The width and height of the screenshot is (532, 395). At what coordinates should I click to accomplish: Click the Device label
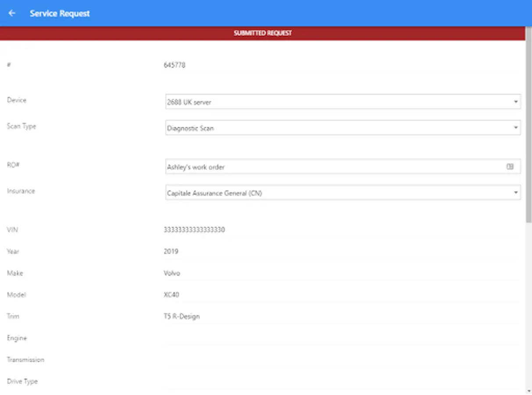pyautogui.click(x=17, y=100)
